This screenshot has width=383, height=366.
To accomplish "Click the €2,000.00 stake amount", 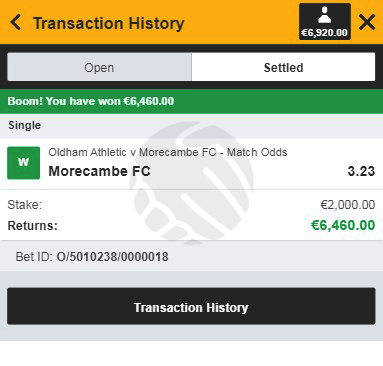I will (x=348, y=204).
